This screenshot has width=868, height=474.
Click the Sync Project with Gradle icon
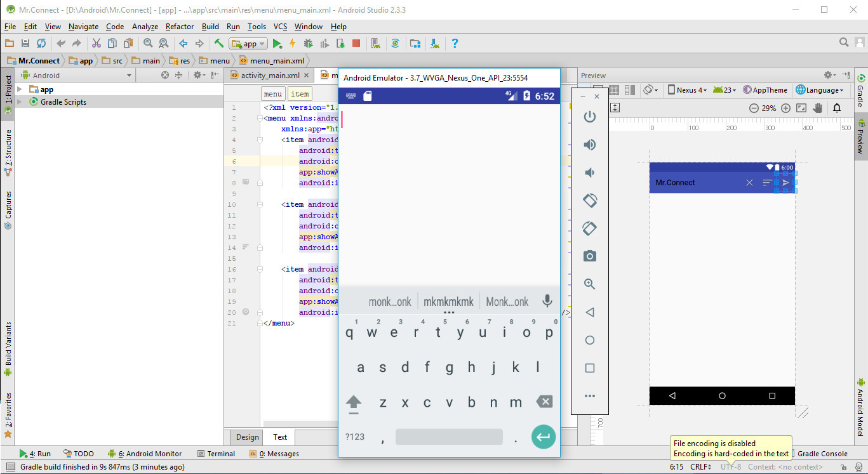click(396, 43)
